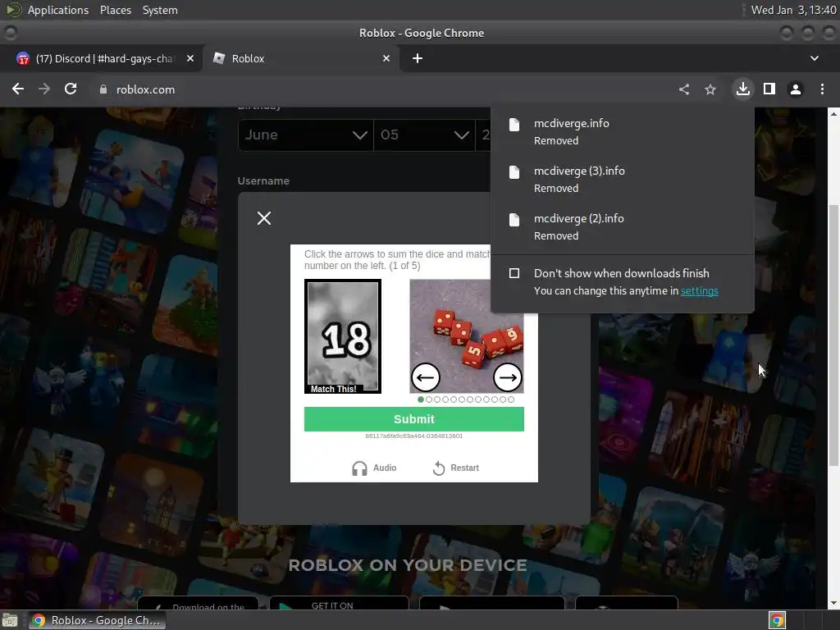Open the side panel icon
Viewport: 840px width, 630px height.
[769, 89]
